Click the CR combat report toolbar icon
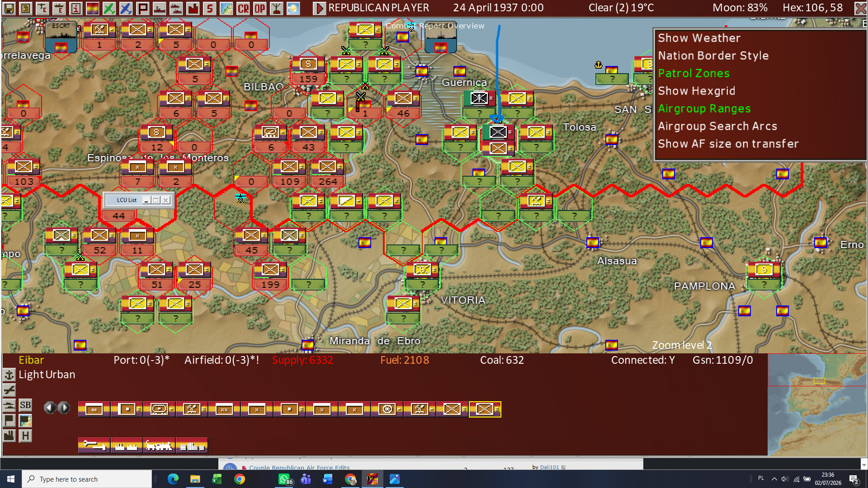The image size is (868, 488). pos(243,8)
